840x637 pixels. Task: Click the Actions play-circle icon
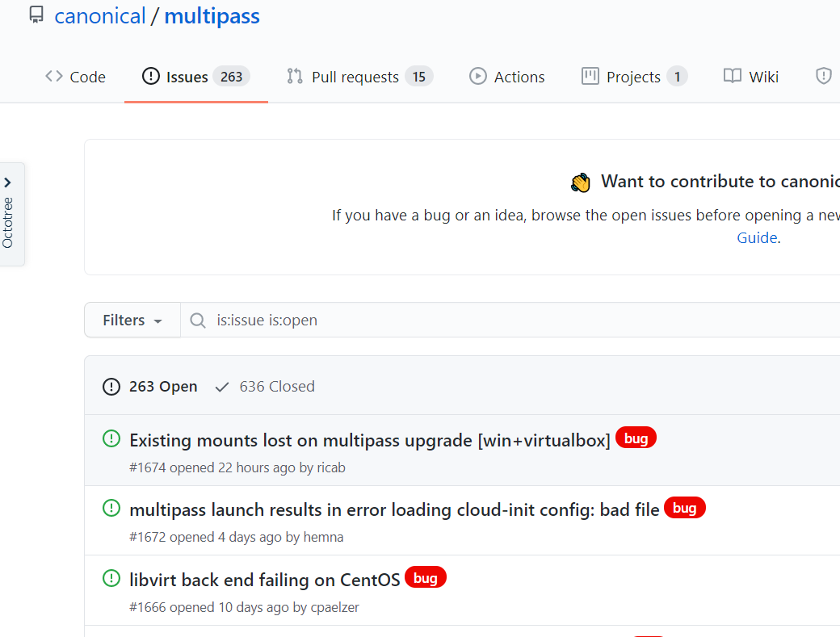click(x=478, y=76)
